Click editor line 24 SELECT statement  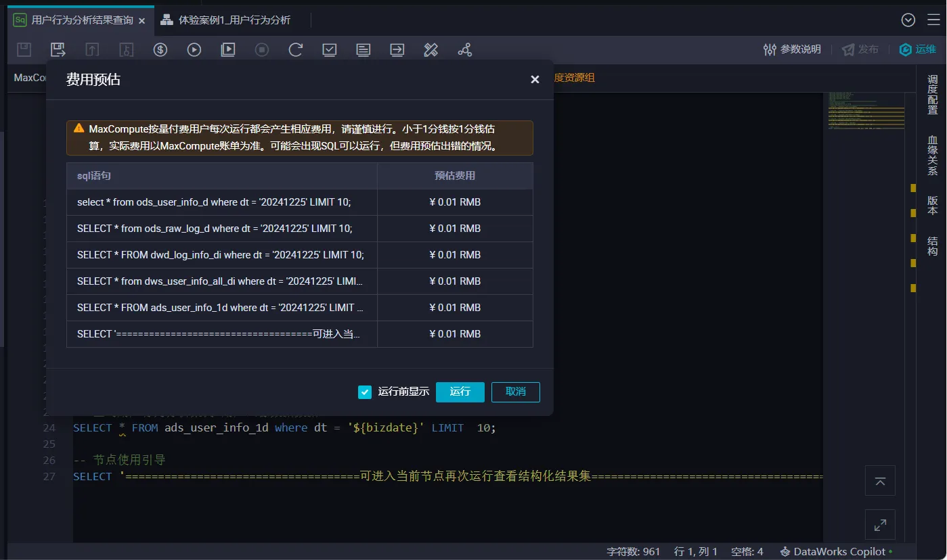click(284, 428)
